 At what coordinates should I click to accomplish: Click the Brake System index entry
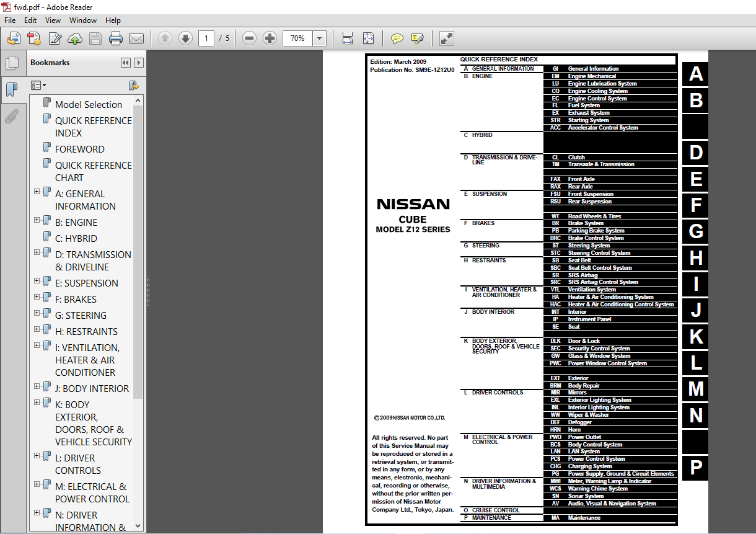(x=586, y=223)
